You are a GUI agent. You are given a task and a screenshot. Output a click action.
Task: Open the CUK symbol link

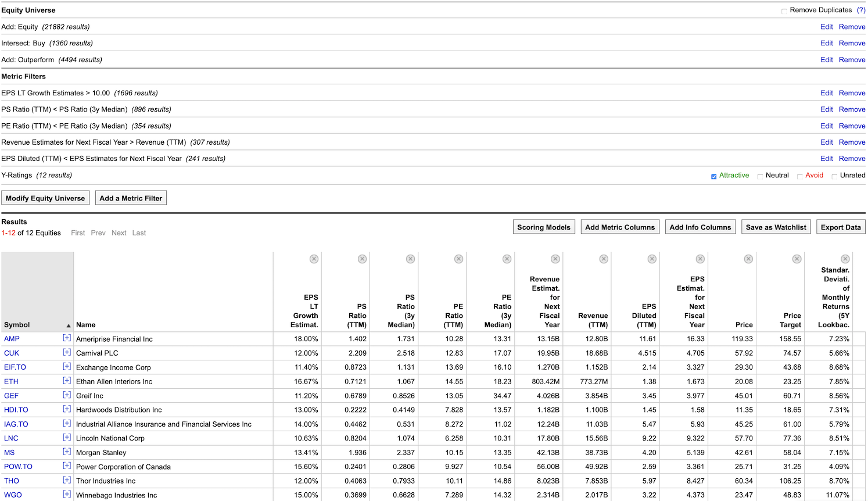(x=12, y=353)
